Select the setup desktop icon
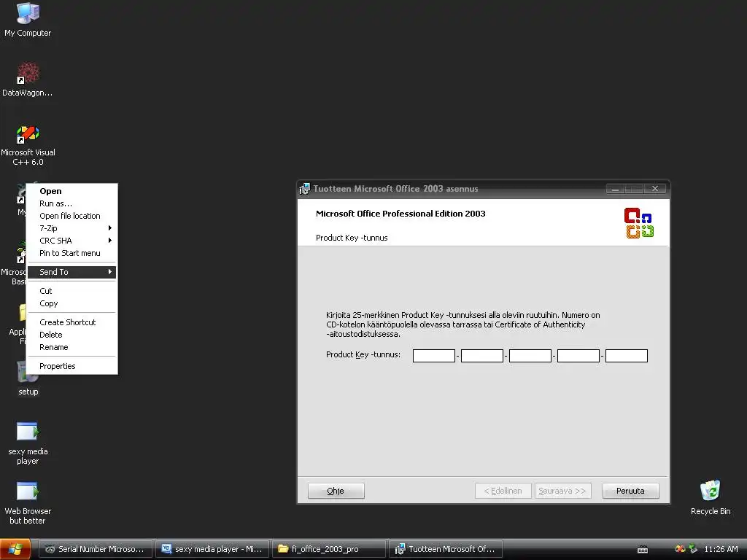The width and height of the screenshot is (747, 560). (x=28, y=378)
